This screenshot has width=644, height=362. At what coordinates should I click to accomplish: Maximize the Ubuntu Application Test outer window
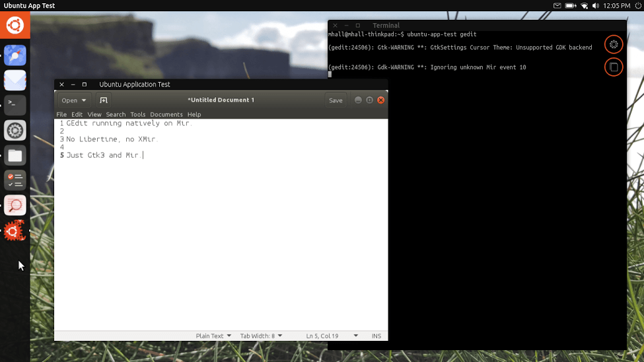(84, 85)
